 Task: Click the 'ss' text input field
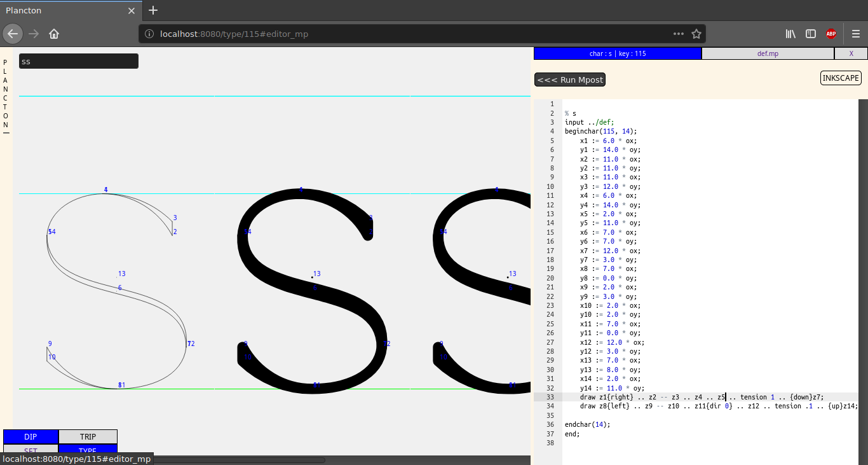pos(79,61)
